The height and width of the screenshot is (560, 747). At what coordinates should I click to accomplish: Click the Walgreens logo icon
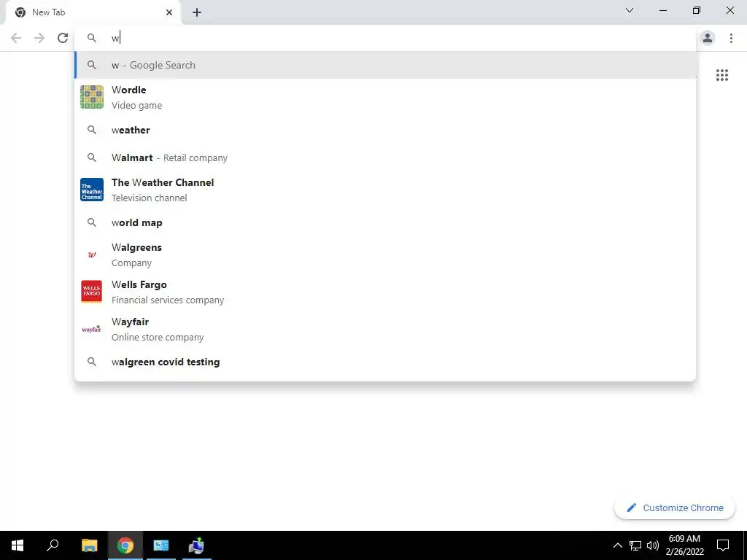pos(92,254)
